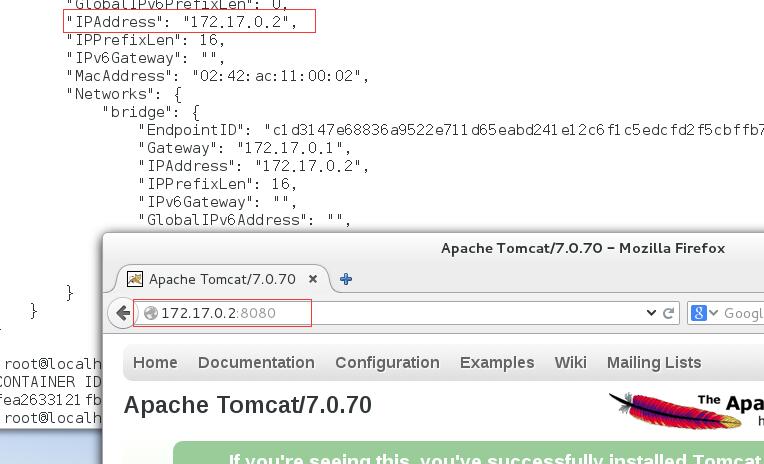
Task: Click the globe site identity icon
Action: 151,313
